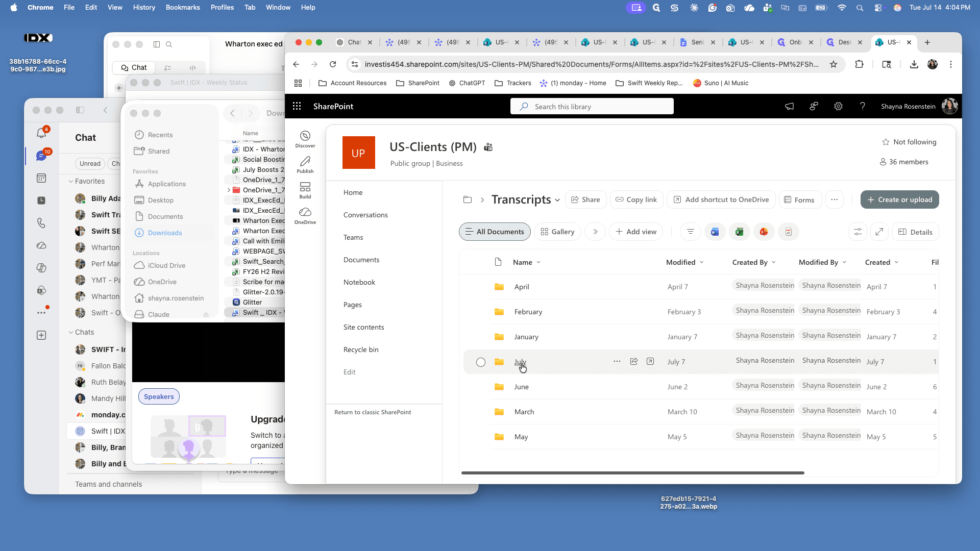This screenshot has height=551, width=980.
Task: Open the Details pane toggle
Action: pyautogui.click(x=915, y=232)
